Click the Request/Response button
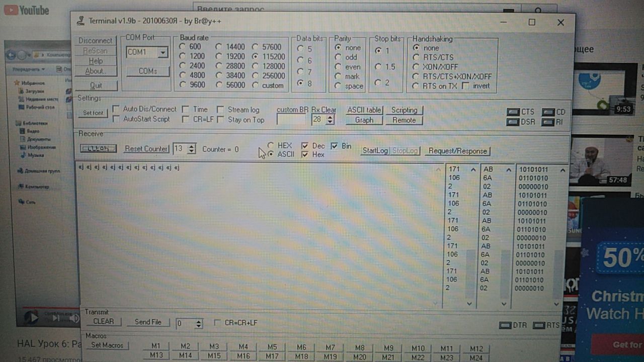The height and width of the screenshot is (362, 644). pyautogui.click(x=458, y=151)
